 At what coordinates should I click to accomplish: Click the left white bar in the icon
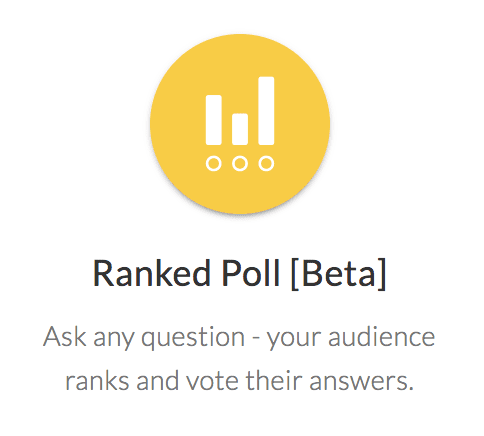[214, 120]
